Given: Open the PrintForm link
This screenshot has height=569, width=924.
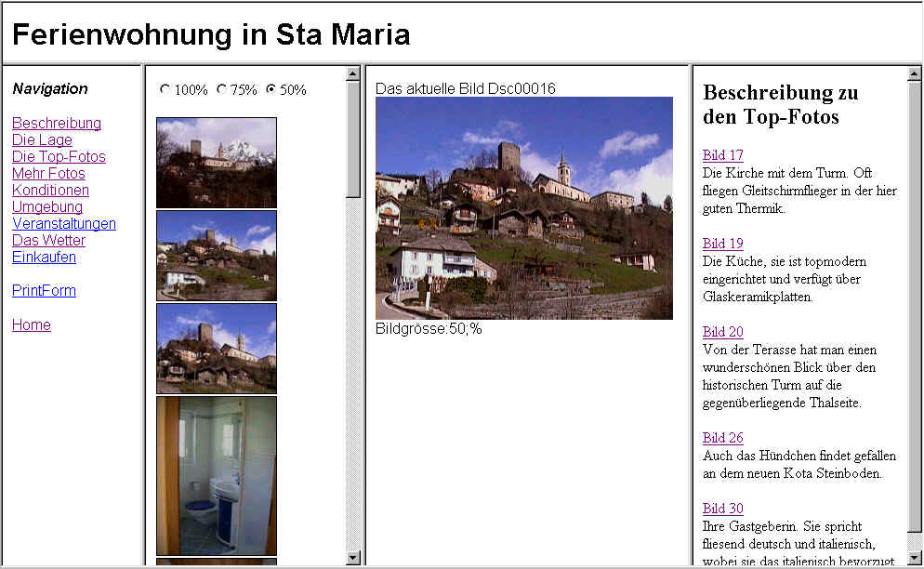Looking at the screenshot, I should point(44,290).
